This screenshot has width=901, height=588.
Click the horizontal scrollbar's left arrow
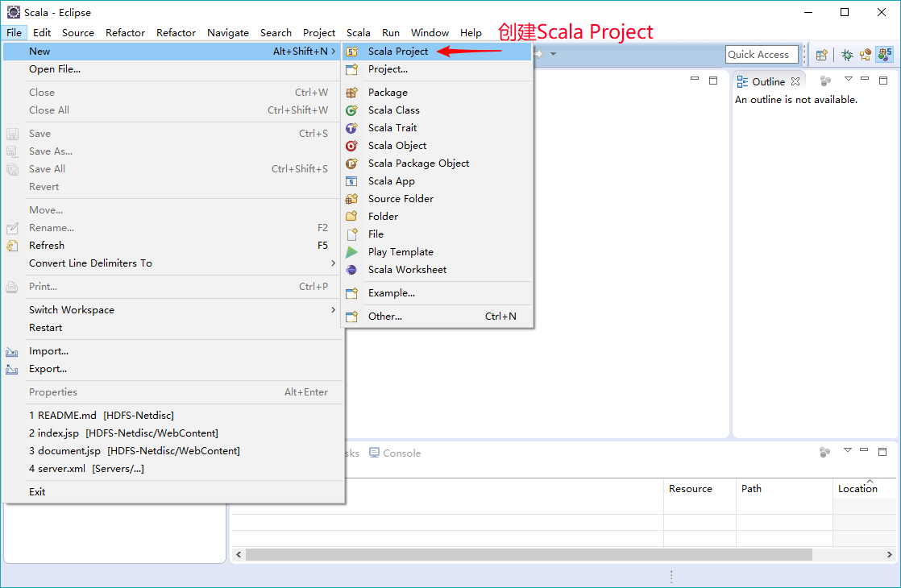[239, 554]
